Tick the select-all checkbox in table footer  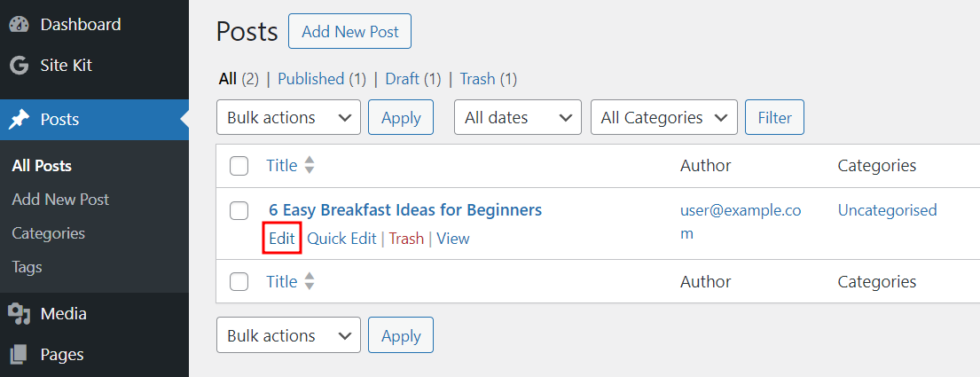(239, 282)
